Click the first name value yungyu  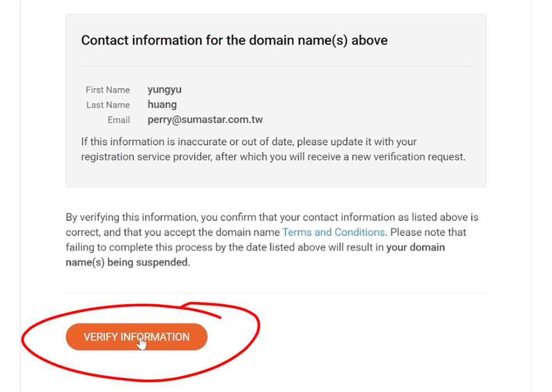(164, 90)
